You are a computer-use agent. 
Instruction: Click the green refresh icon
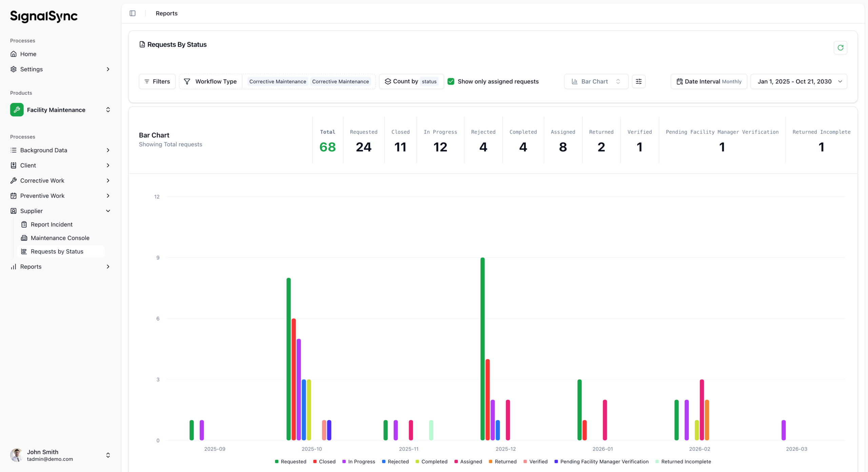[x=840, y=48]
